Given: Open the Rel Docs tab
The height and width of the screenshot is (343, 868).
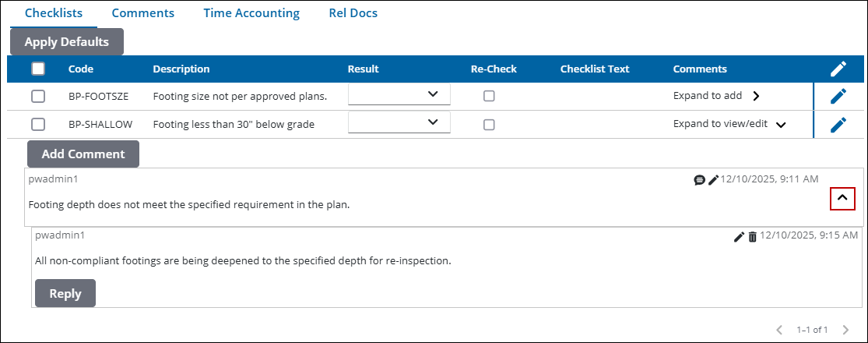Looking at the screenshot, I should [x=353, y=13].
